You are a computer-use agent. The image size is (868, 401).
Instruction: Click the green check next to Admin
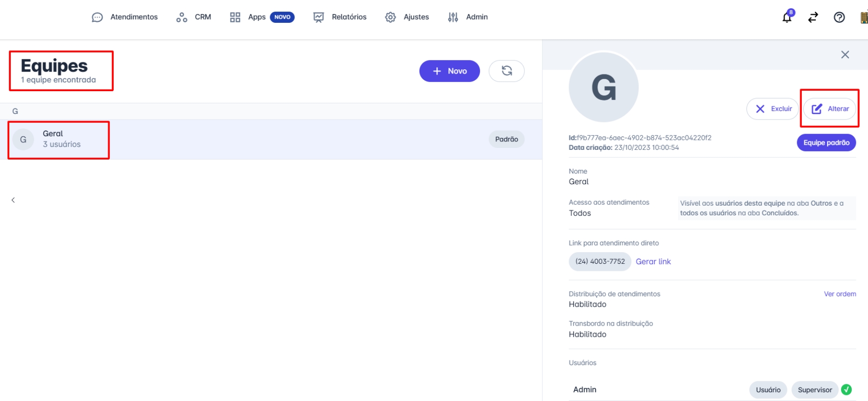[847, 389]
